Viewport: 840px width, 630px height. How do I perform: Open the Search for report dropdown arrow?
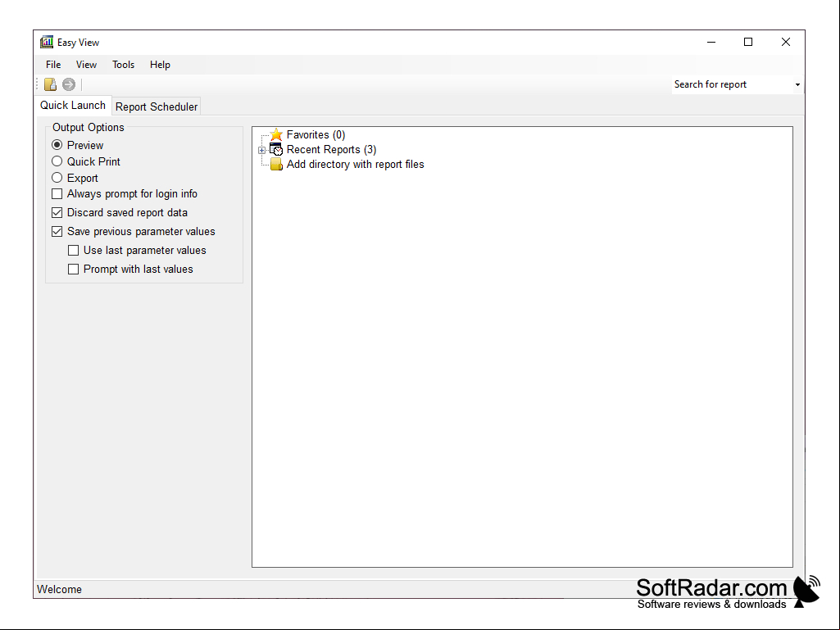[x=797, y=84]
